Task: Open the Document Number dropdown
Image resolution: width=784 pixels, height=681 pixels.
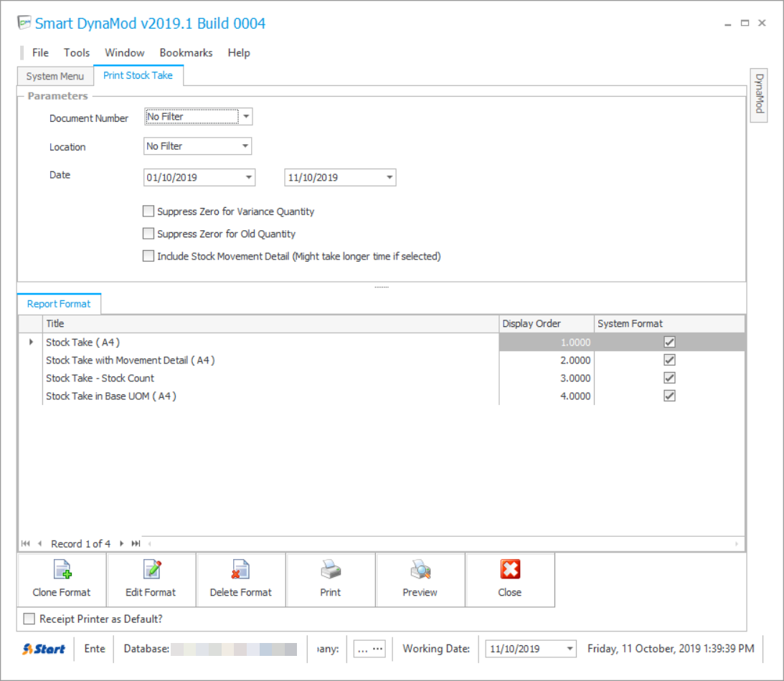Action: [246, 117]
